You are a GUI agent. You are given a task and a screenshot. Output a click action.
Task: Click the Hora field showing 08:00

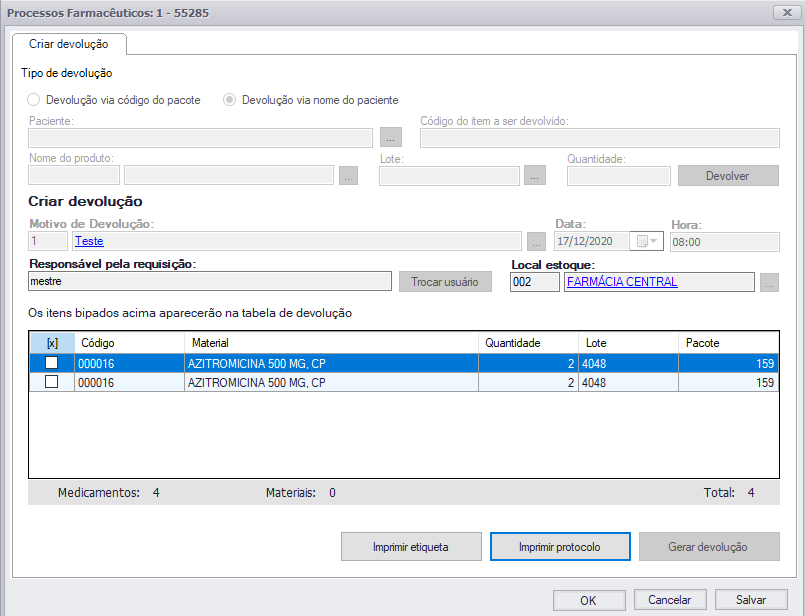(x=725, y=242)
